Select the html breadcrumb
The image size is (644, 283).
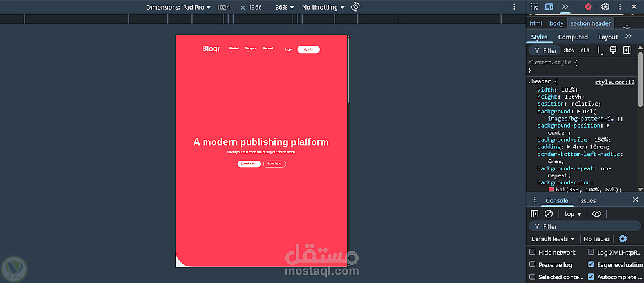point(536,23)
